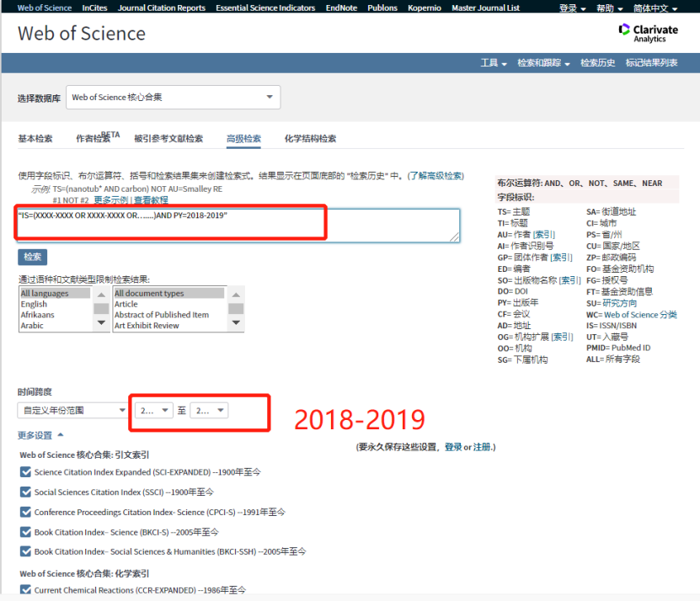Go to Journal Citation Reports

click(162, 8)
